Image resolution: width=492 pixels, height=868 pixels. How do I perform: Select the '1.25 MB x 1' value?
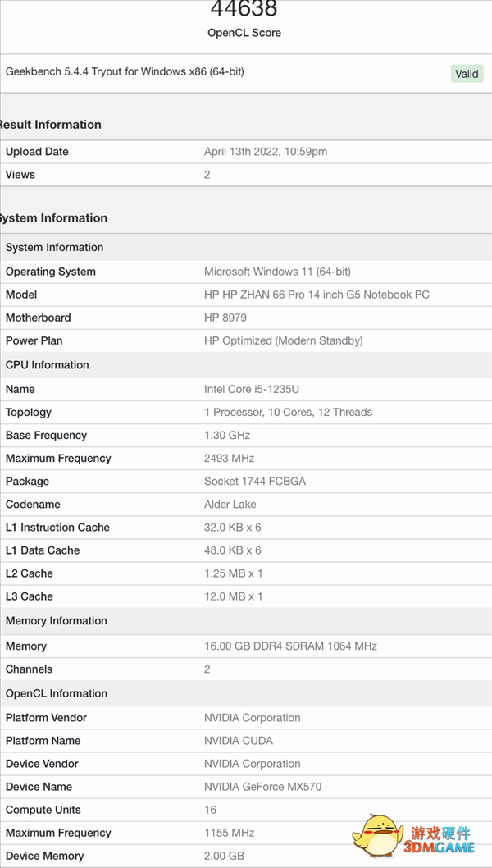pos(234,573)
